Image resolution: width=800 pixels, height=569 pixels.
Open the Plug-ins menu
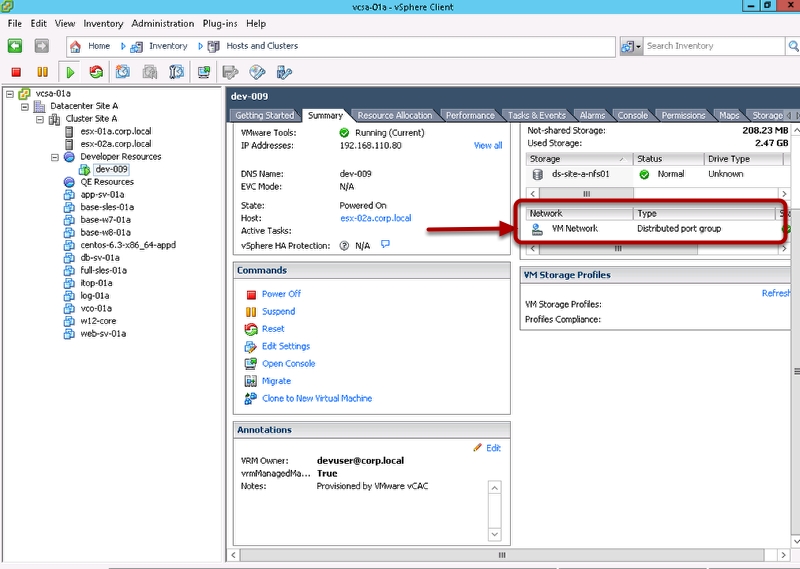click(220, 23)
